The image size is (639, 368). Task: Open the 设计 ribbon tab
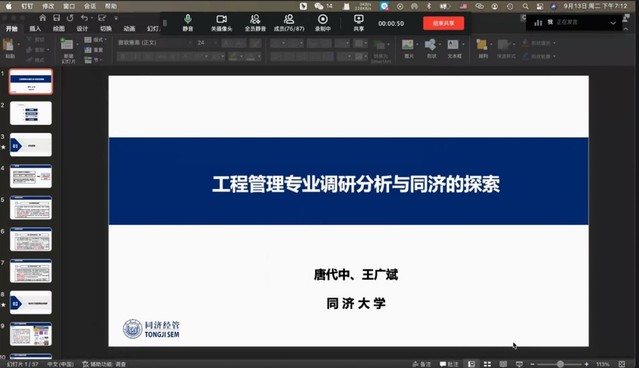click(x=82, y=29)
